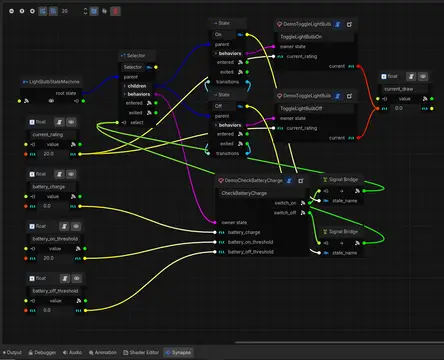The image size is (444, 360).
Task: Click the red toolbar button
Action: [x=115, y=11]
